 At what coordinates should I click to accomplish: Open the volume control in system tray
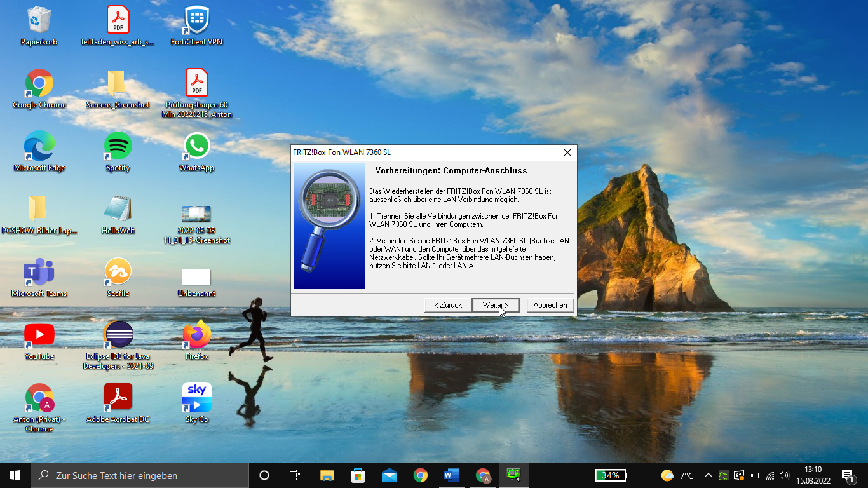click(x=784, y=475)
